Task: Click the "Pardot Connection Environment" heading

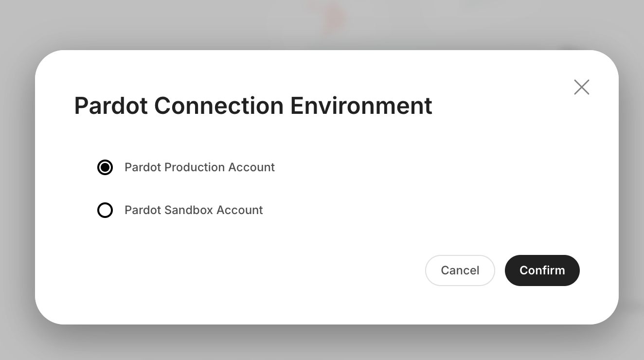Action: click(253, 106)
